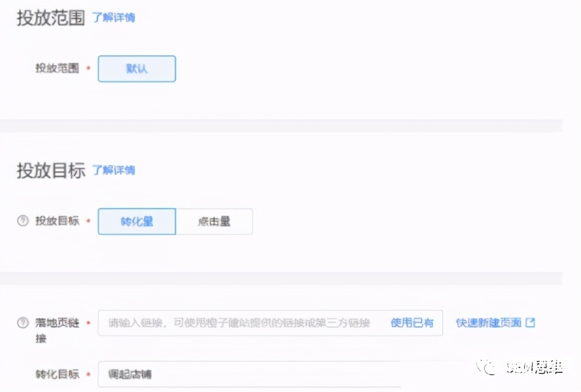Open 了解详情 link next to 投放范围
Image resolution: width=581 pixels, height=392 pixels.
(x=114, y=17)
